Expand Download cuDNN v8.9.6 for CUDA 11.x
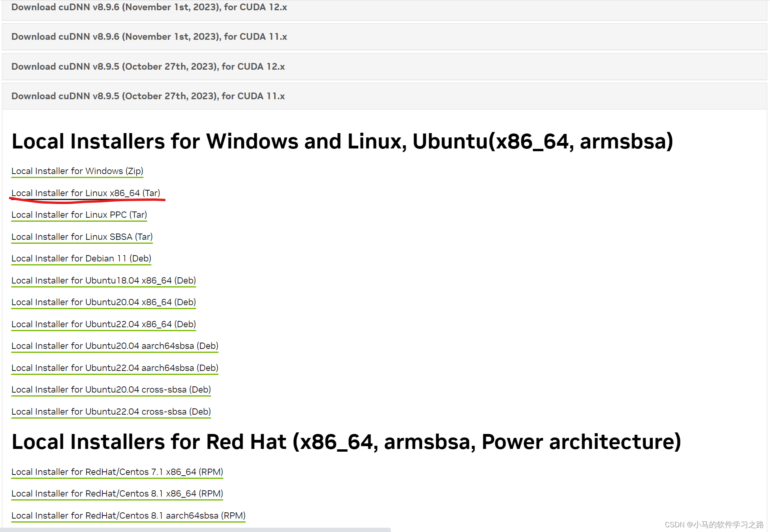Viewport: 770px width, 532px height. (x=149, y=36)
